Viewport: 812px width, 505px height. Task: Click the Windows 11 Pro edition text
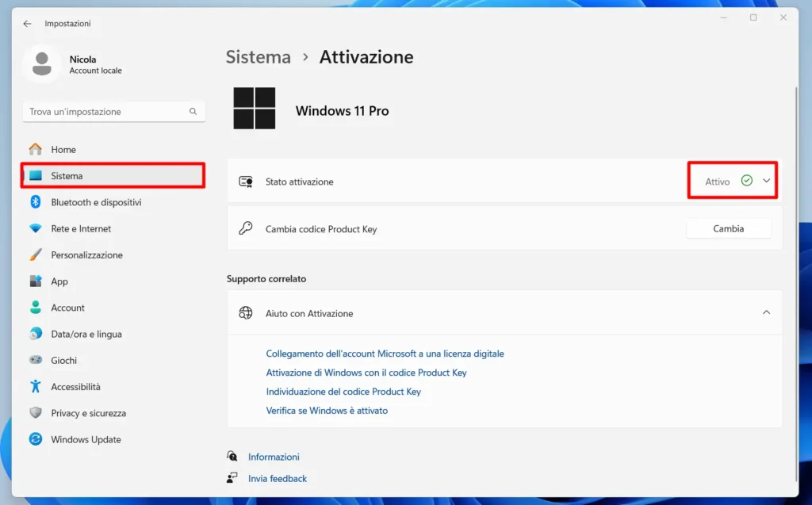(x=342, y=111)
